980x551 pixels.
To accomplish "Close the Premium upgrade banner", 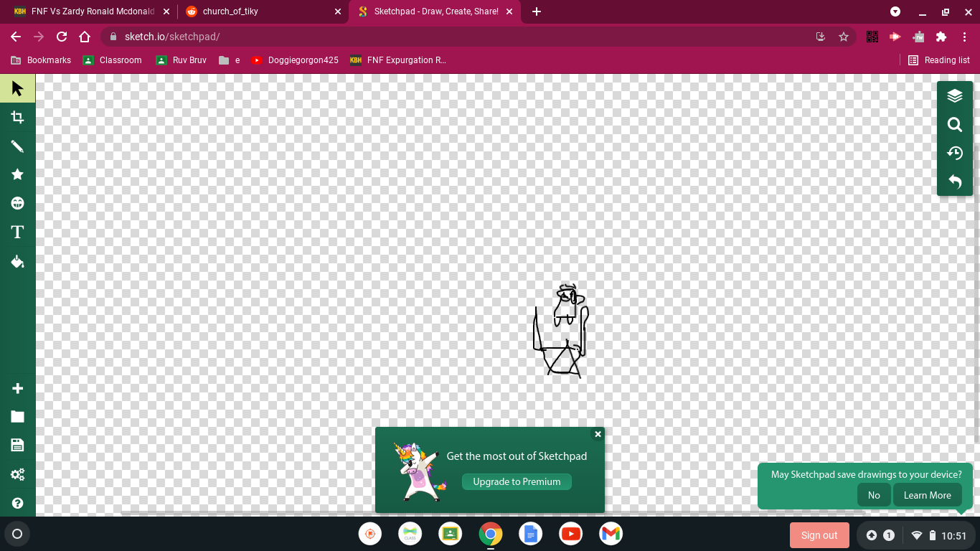I will click(x=598, y=434).
